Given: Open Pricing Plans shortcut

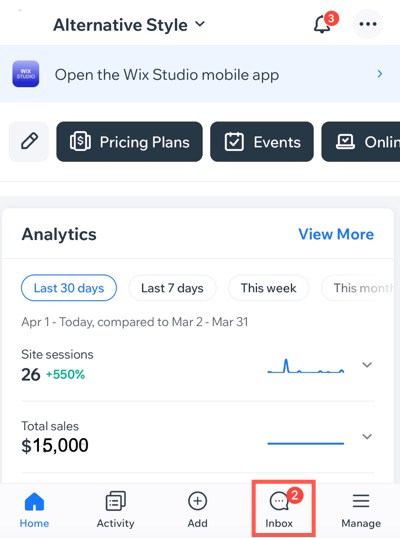Looking at the screenshot, I should point(129,141).
